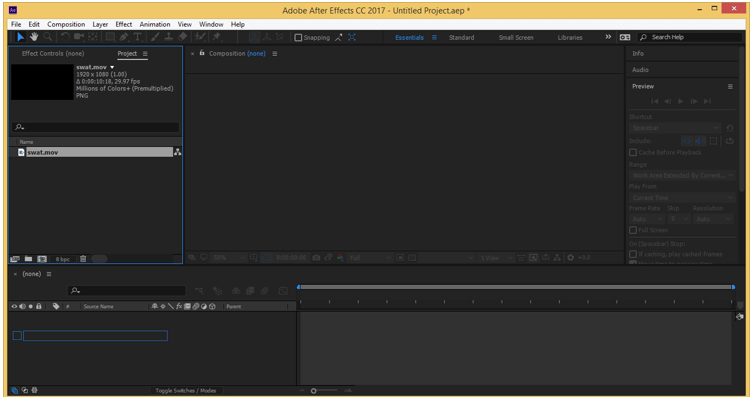Screen dimensions: 752x401
Task: Open the preview Resolution Auto dropdown
Action: (714, 219)
